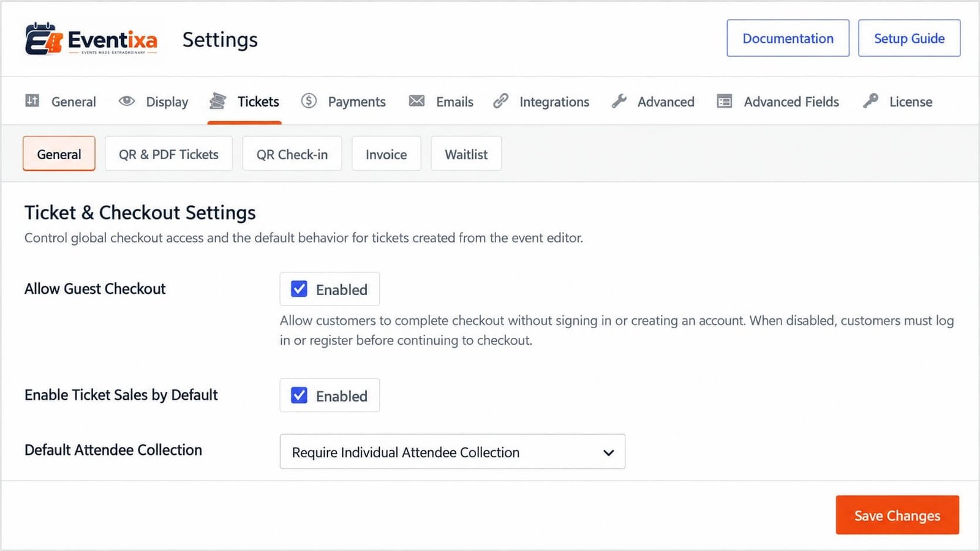The image size is (980, 551).
Task: Open the Advanced Fields tab
Action: tap(778, 102)
